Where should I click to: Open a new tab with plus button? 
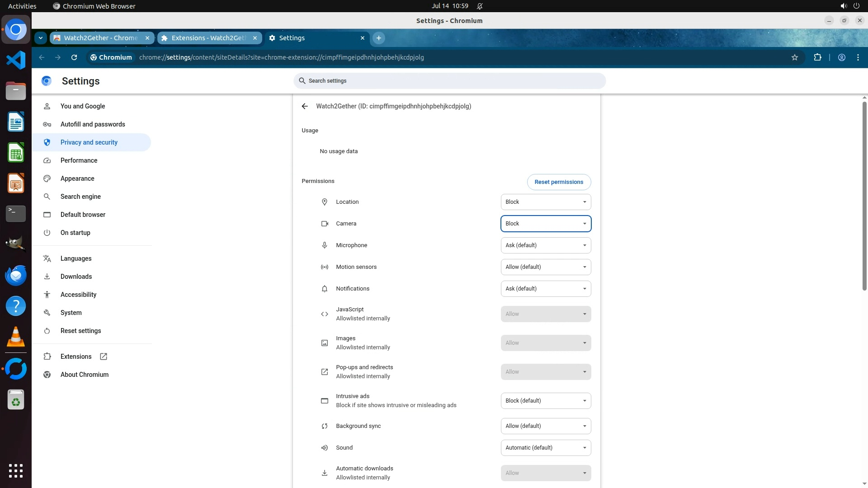[x=379, y=38]
